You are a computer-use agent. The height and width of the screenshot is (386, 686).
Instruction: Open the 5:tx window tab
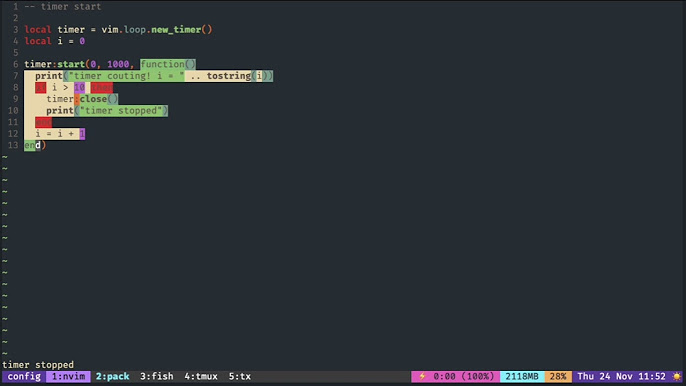tap(240, 376)
